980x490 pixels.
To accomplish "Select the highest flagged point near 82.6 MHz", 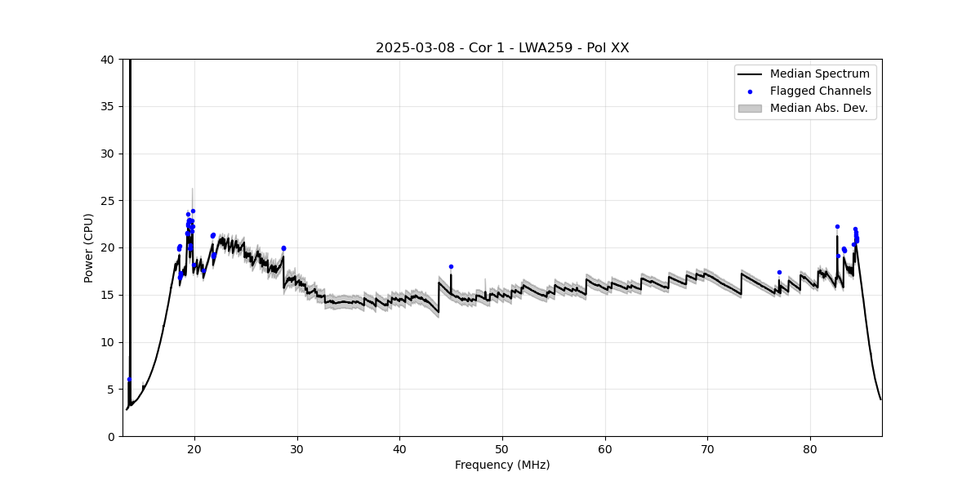I will point(837,227).
